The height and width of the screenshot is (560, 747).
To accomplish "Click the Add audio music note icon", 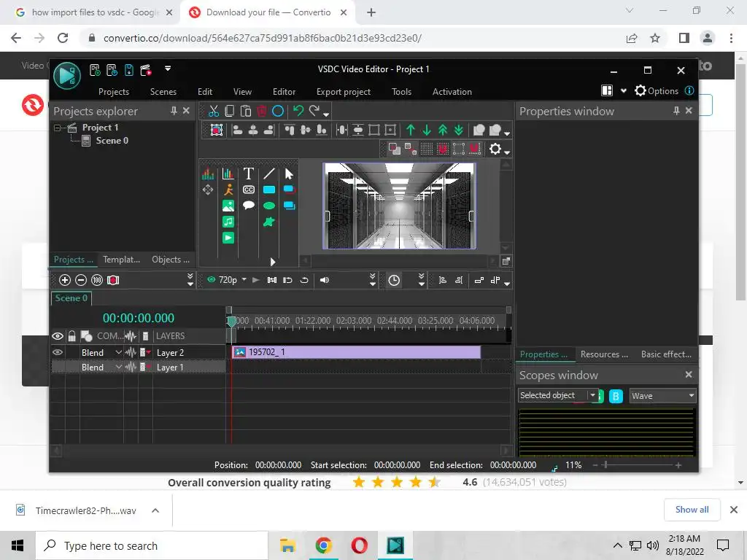I will (228, 222).
